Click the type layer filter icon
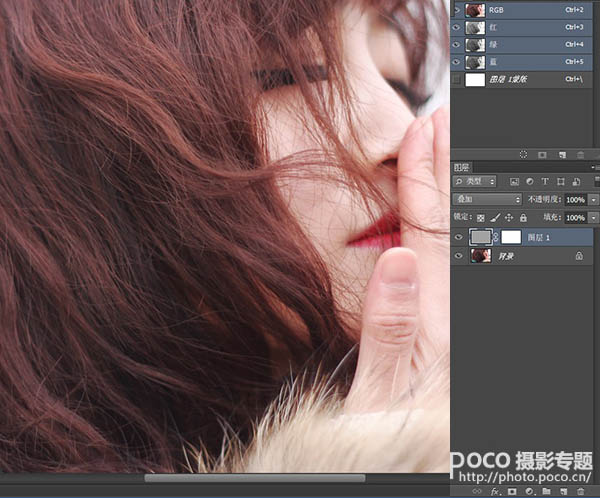600x498 pixels. pyautogui.click(x=544, y=182)
